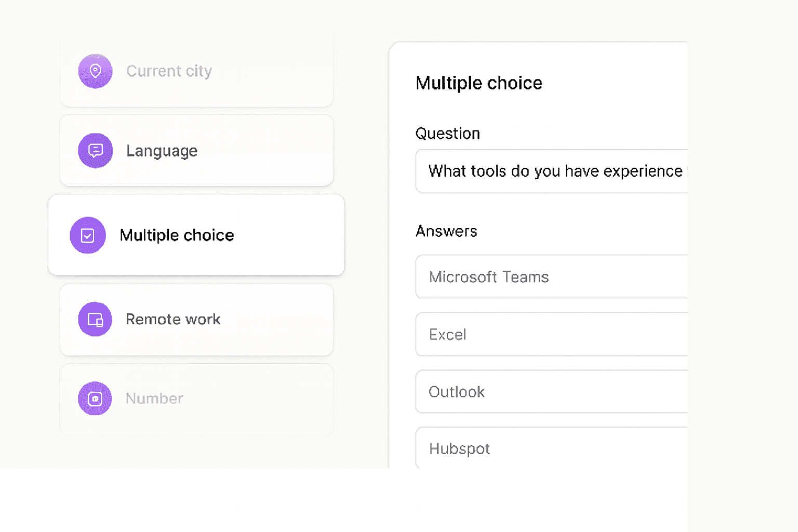Focus the question field about tools experience
This screenshot has height=532, width=798.
[x=554, y=171]
